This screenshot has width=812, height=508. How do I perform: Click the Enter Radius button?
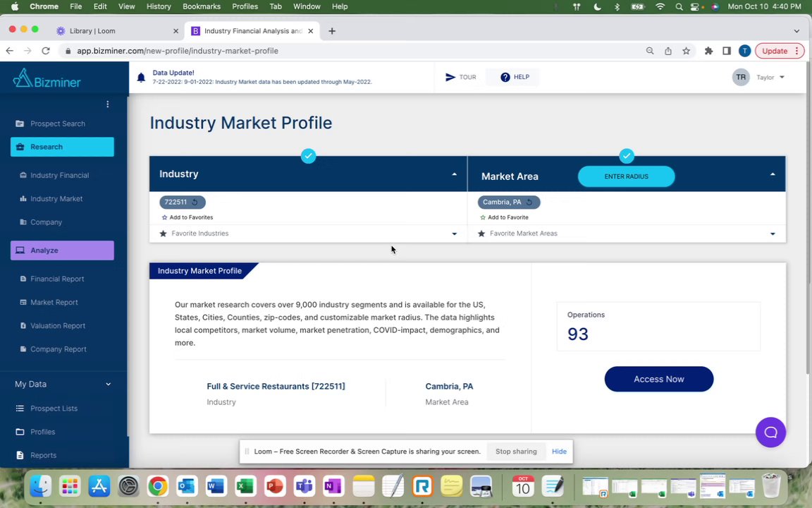(626, 176)
